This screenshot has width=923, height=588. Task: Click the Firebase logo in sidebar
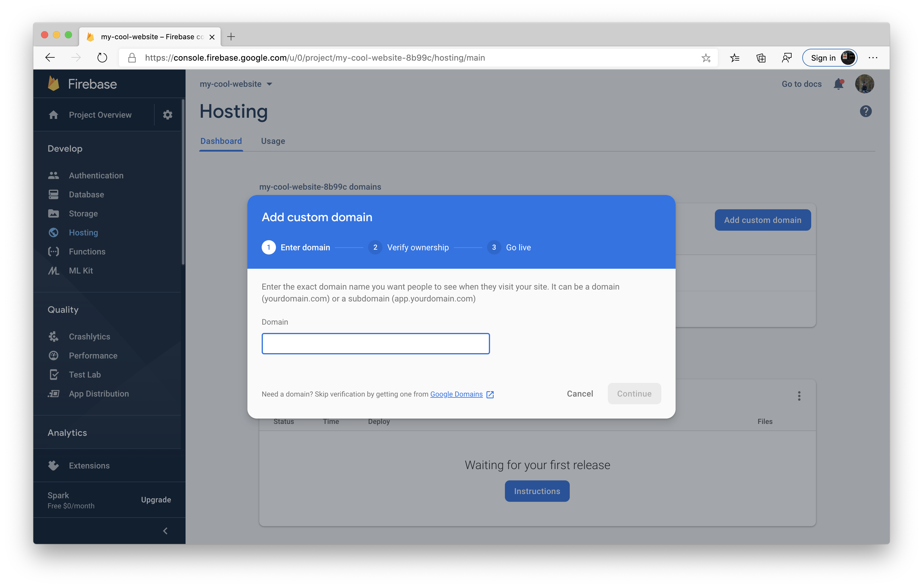(x=54, y=84)
